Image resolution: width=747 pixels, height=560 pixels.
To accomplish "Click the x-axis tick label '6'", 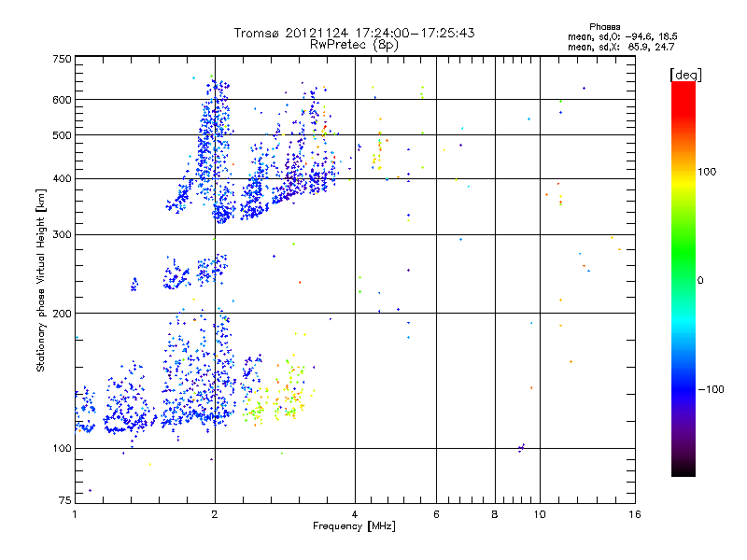I will click(x=436, y=514).
